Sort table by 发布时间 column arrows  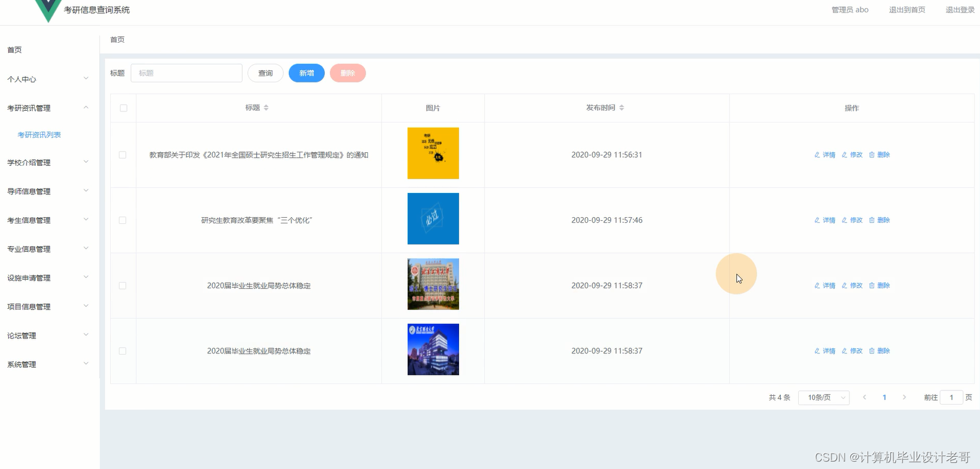(622, 108)
